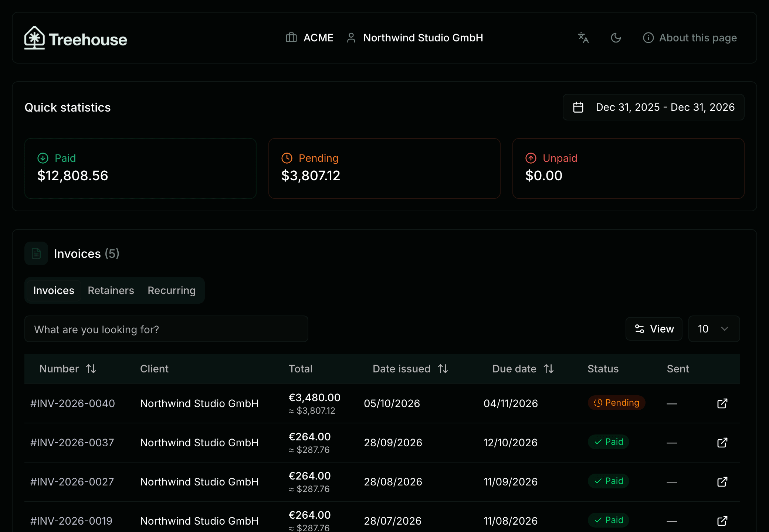
Task: Switch to the Recurring tab
Action: click(172, 290)
